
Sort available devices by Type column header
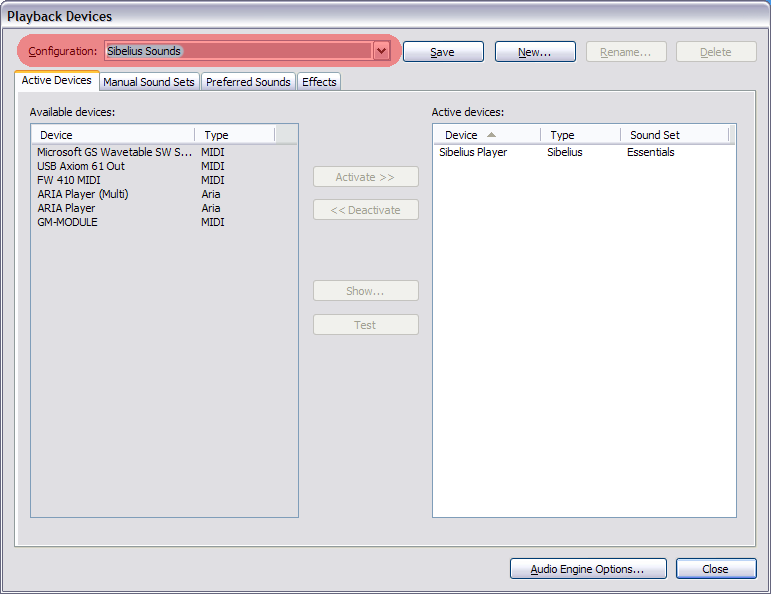[x=235, y=135]
